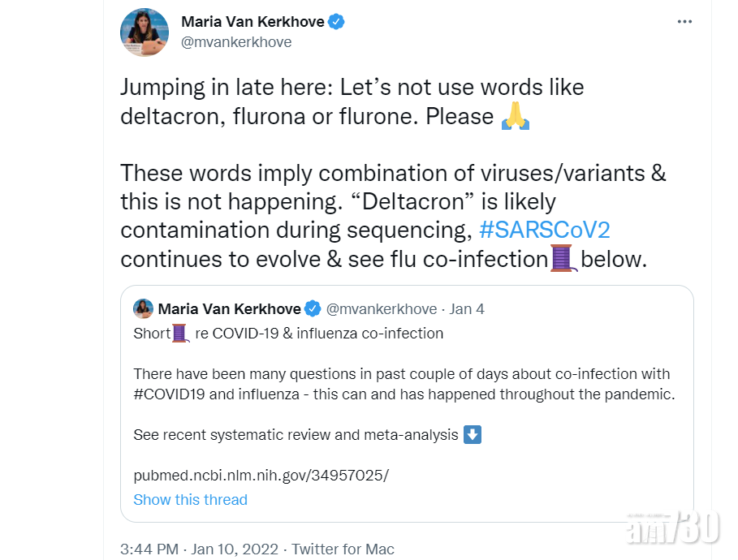Viewport: 738px width, 560px height.
Task: Click the thread spool emoji before "below"
Action: [563, 259]
